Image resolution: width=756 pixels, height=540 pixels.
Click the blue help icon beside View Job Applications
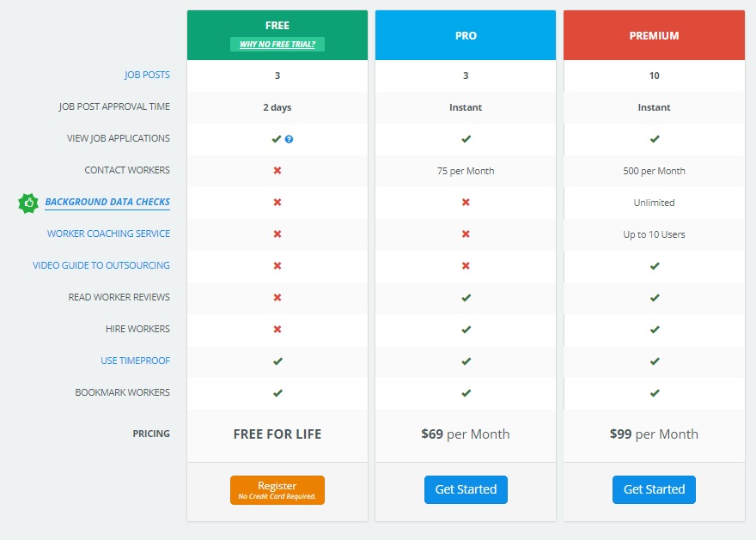click(x=289, y=139)
